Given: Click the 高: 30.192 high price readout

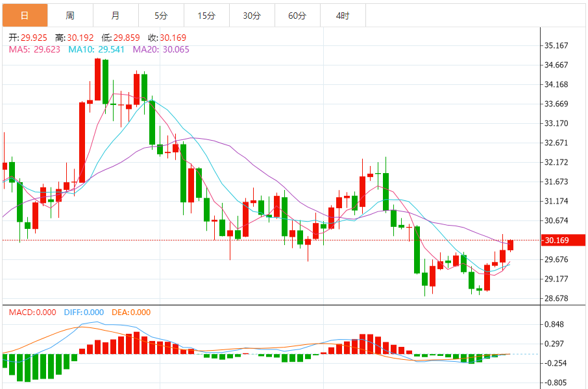Looking at the screenshot, I should click(x=74, y=38).
